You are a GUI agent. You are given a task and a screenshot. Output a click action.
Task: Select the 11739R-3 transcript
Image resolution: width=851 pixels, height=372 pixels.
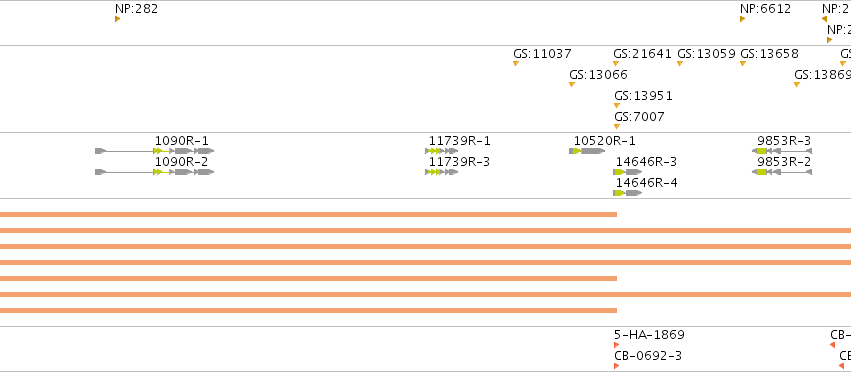442,172
